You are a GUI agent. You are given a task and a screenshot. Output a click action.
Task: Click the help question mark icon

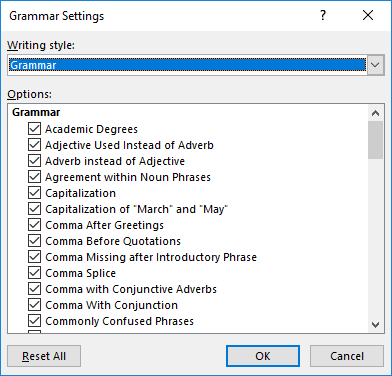point(323,15)
